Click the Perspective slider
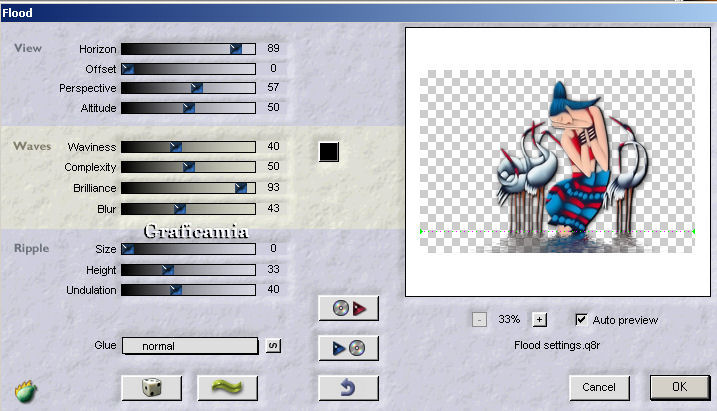This screenshot has height=411, width=717. pos(188,88)
